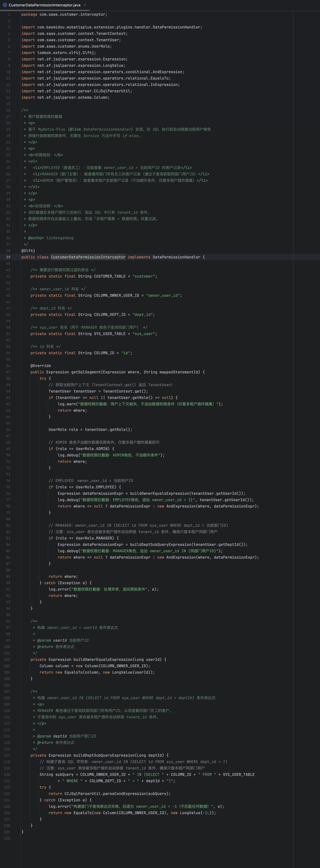Click the UserRole enum import line
Screen dimensions: 320x868
pyautogui.click(x=67, y=46)
